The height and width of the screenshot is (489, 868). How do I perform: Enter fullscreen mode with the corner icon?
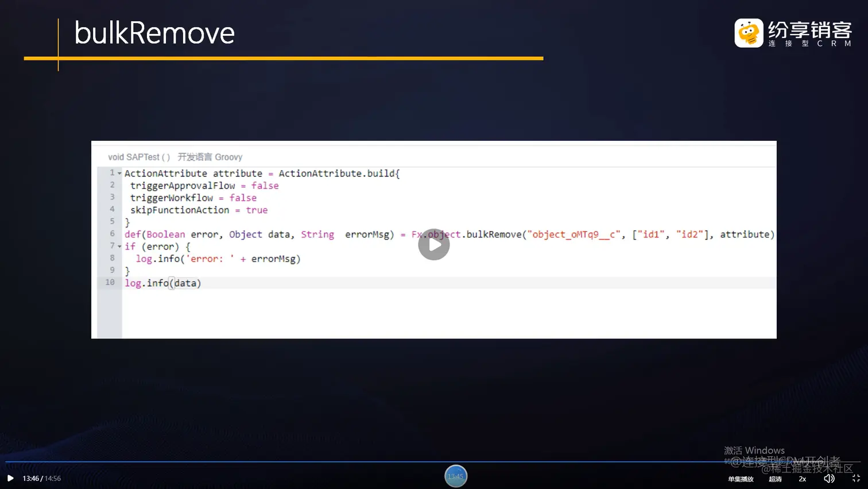pos(856,479)
